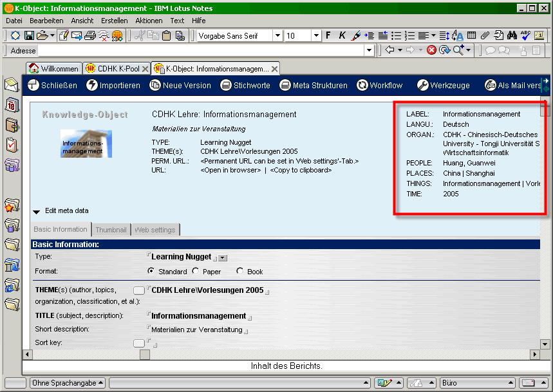The height and width of the screenshot is (392, 553).
Task: Click the Open in browser link
Action: [230, 170]
